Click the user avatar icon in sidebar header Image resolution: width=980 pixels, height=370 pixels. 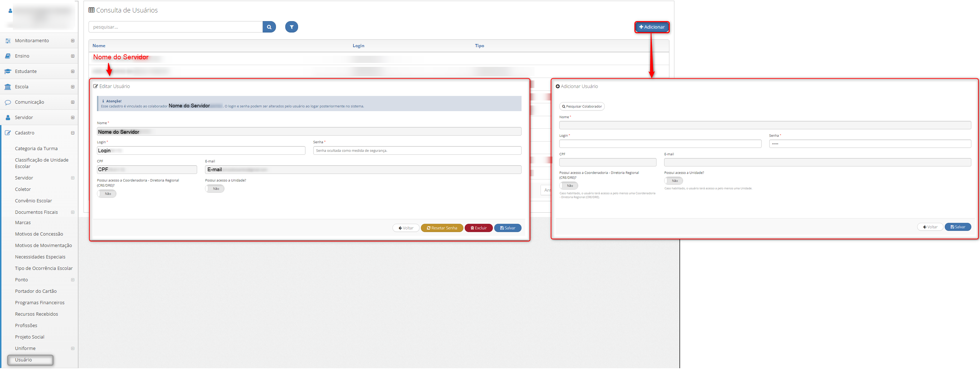click(x=10, y=11)
